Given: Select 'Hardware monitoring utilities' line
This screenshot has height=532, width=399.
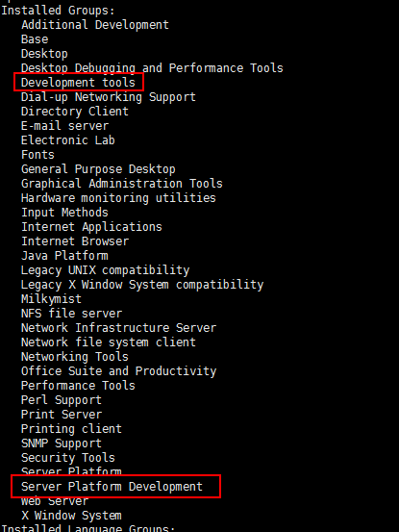Looking at the screenshot, I should tap(118, 198).
